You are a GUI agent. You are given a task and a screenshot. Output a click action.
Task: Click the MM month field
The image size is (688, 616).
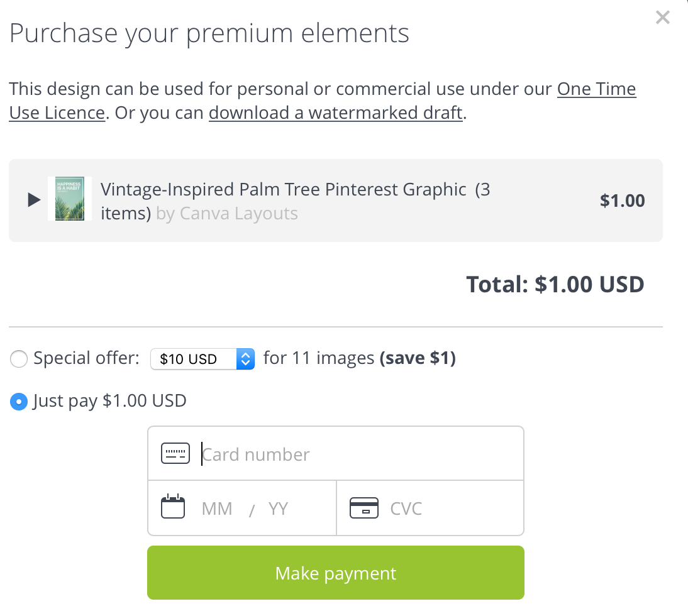217,509
